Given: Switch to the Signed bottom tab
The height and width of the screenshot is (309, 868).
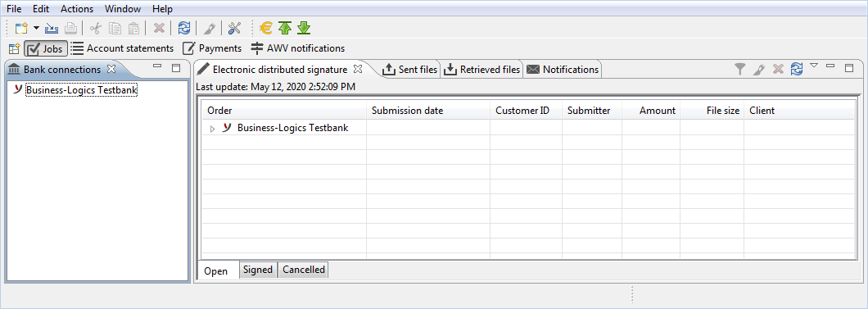Looking at the screenshot, I should [258, 270].
